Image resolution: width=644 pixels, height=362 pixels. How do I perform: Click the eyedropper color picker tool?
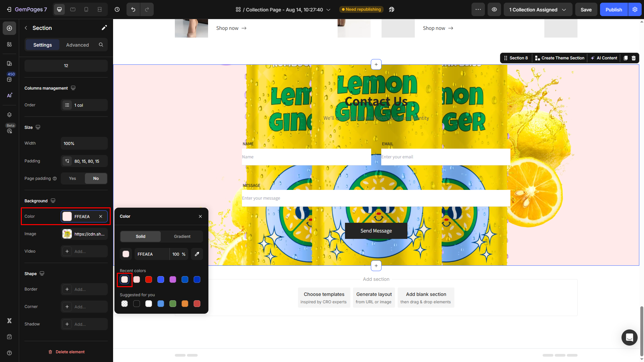pos(197,254)
